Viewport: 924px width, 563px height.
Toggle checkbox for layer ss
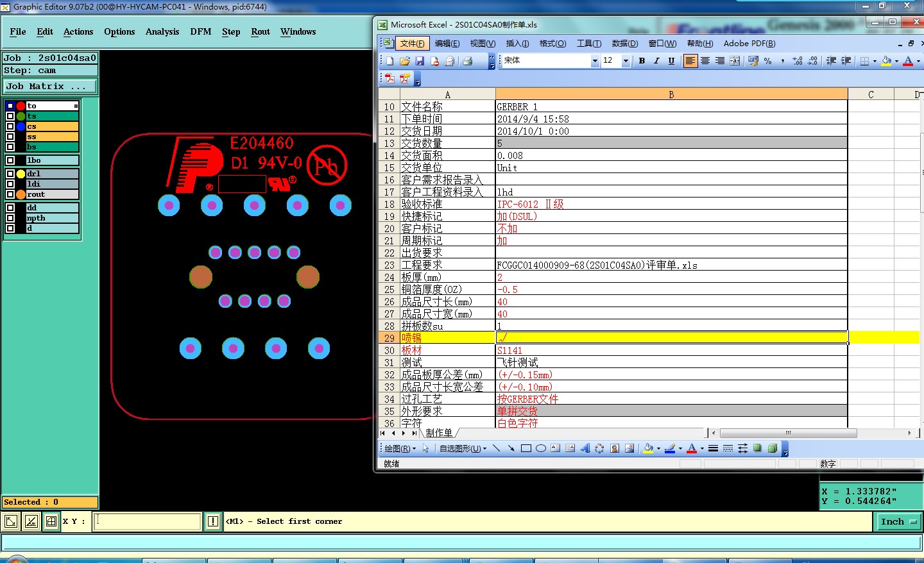(x=10, y=137)
